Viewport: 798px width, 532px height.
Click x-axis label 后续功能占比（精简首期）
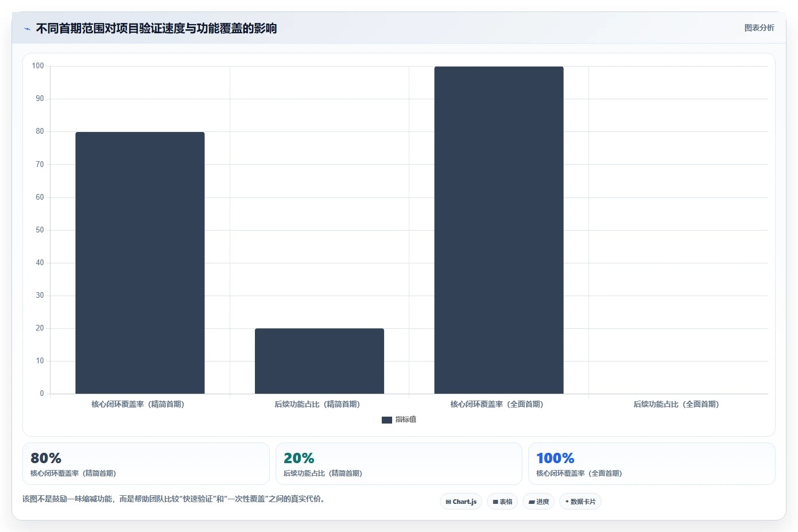click(x=317, y=404)
